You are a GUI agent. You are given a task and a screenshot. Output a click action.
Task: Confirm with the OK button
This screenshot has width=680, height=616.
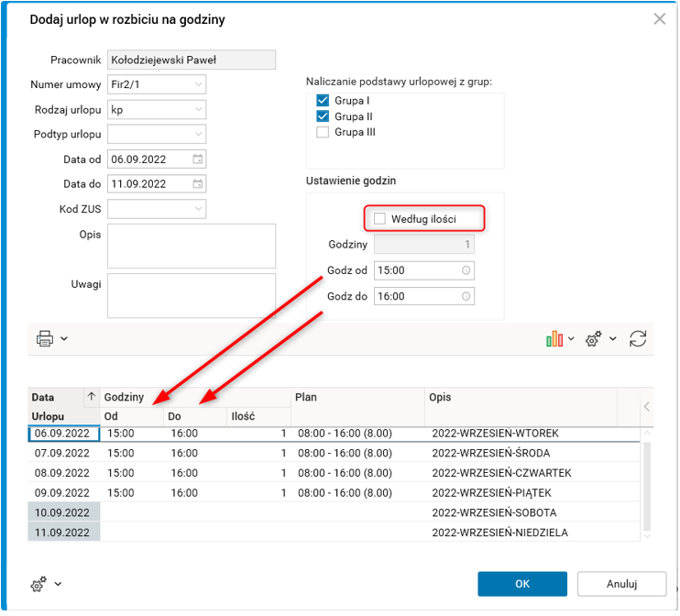[x=522, y=584]
